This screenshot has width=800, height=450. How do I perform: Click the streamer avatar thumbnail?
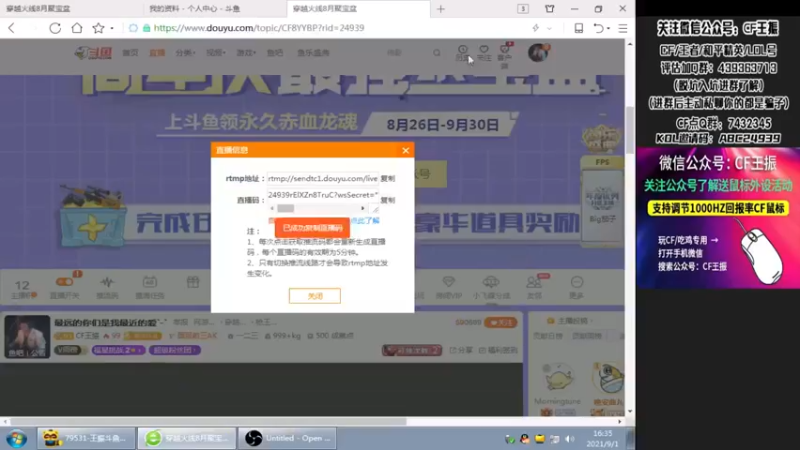tap(27, 336)
